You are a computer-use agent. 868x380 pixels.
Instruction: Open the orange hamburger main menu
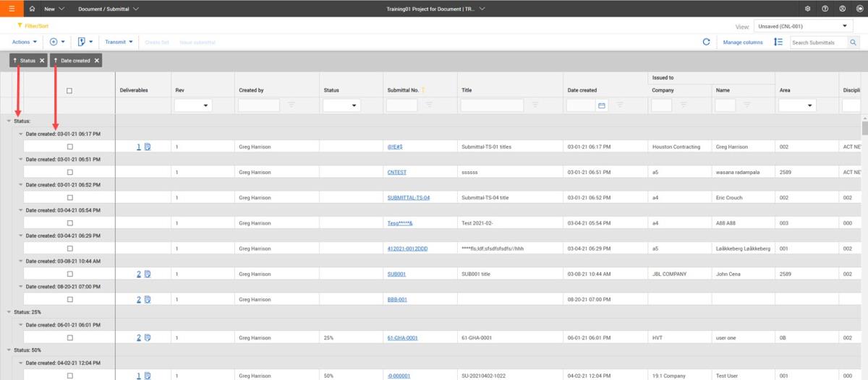[x=12, y=9]
